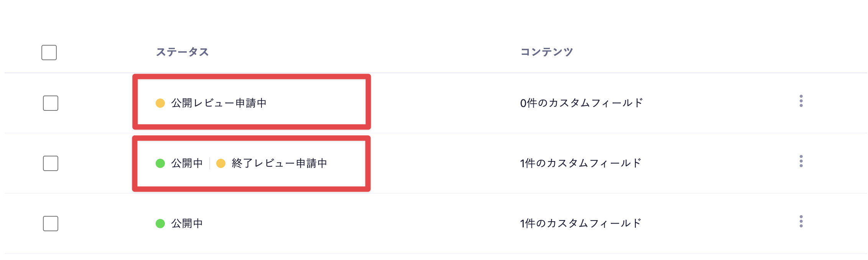
Task: Open the more-options menu on the 終了レビュー申請中 row
Action: pos(801,161)
